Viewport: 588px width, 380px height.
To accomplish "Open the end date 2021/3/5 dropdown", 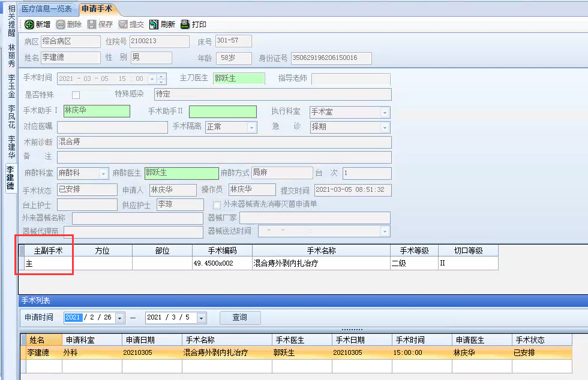I will [x=202, y=318].
